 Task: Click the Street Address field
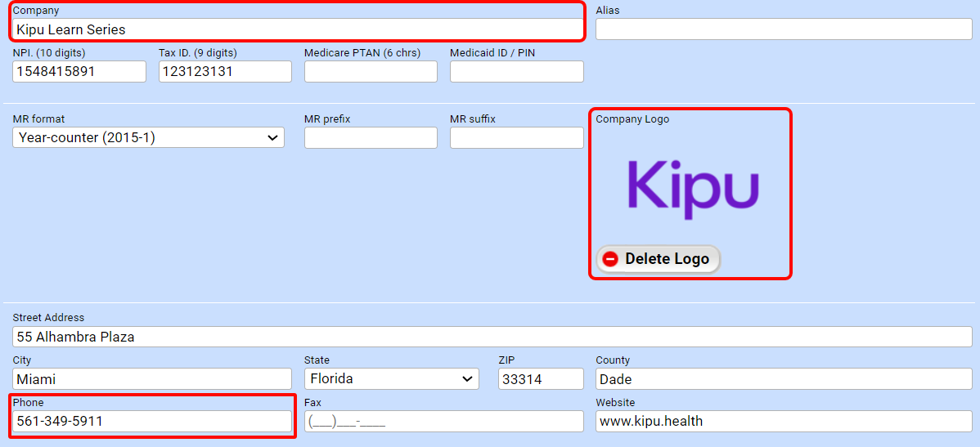click(x=492, y=337)
